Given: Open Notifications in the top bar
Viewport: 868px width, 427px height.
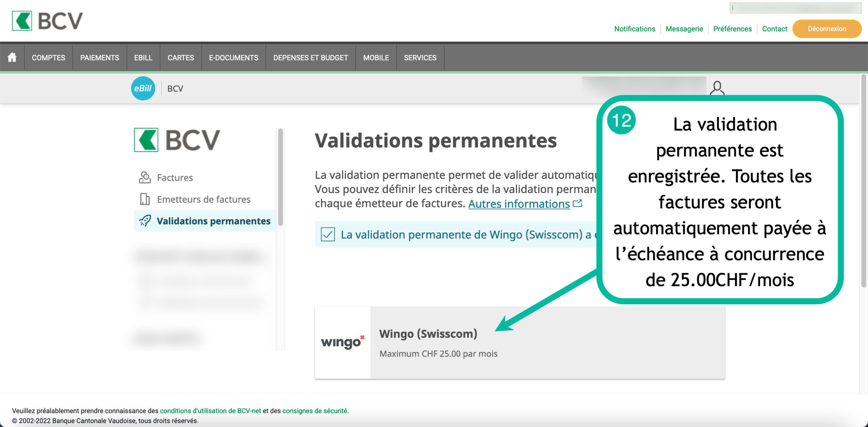Looking at the screenshot, I should click(x=634, y=29).
